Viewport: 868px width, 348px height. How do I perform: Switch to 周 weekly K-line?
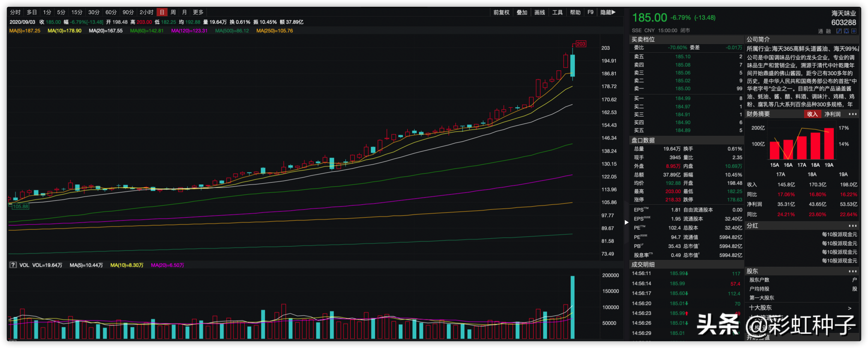click(173, 12)
